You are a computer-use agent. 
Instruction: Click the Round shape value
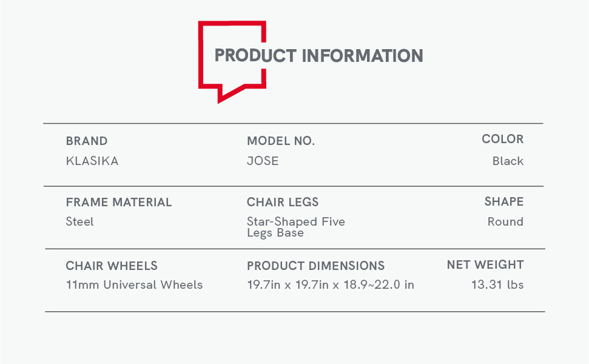(x=505, y=222)
